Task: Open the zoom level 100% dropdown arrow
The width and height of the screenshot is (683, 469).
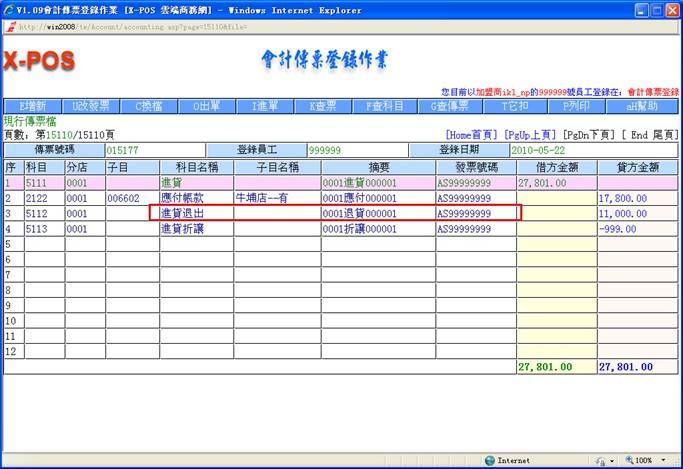Action: (662, 461)
